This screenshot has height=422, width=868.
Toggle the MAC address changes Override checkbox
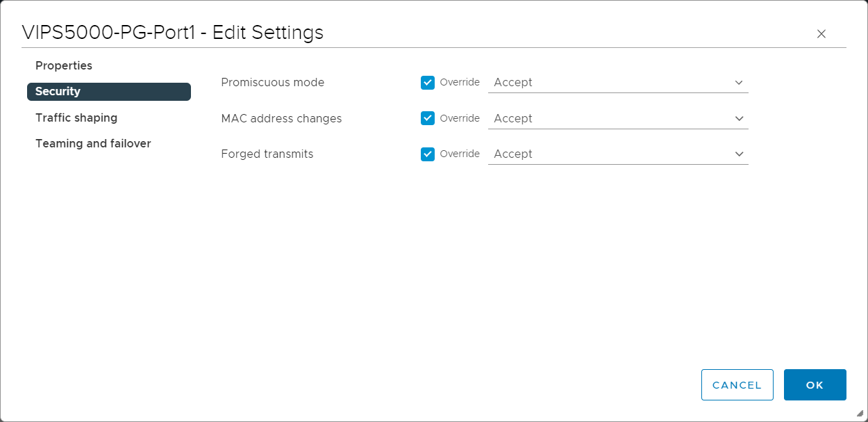click(428, 118)
